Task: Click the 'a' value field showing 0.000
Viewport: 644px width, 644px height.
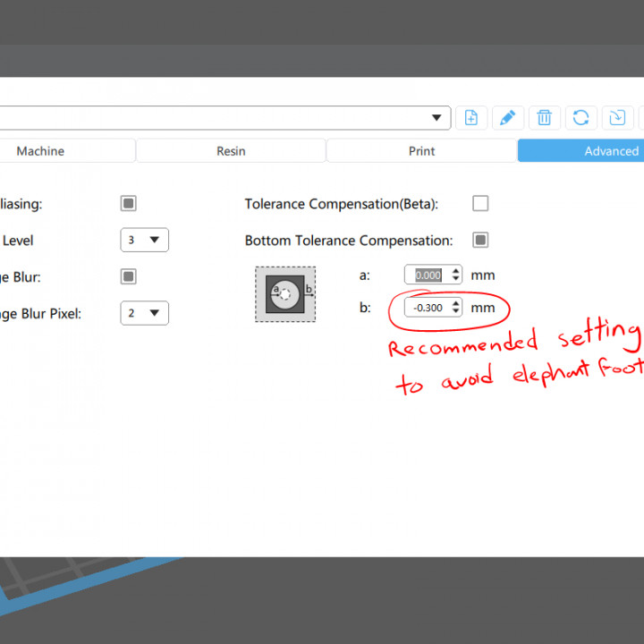Action: tap(428, 275)
